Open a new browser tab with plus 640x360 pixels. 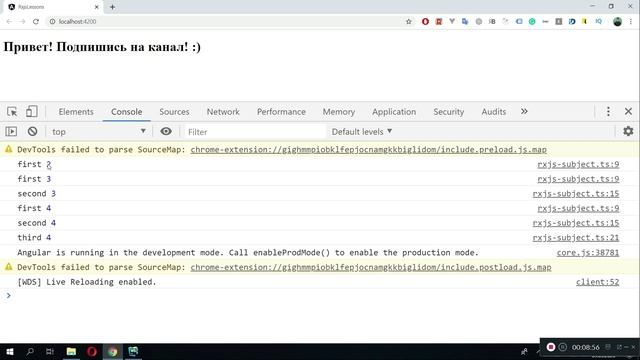coord(112,7)
